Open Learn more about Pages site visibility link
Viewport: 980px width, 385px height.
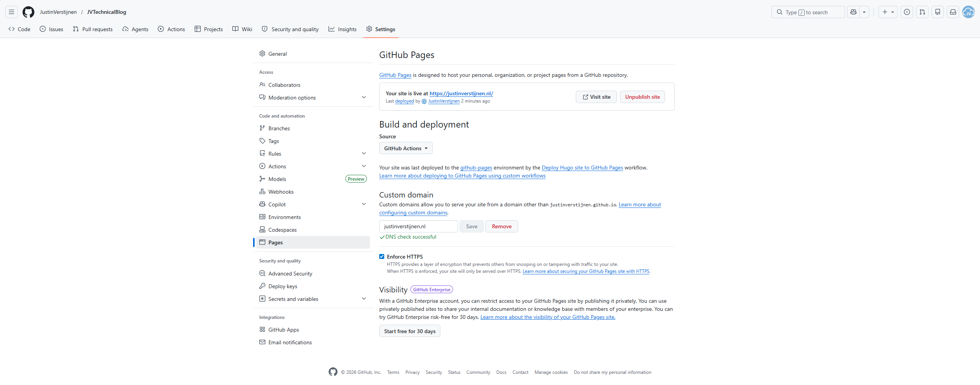(x=548, y=317)
